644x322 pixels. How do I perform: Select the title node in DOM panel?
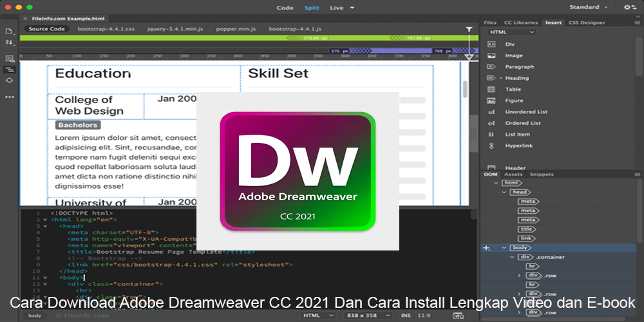527,229
